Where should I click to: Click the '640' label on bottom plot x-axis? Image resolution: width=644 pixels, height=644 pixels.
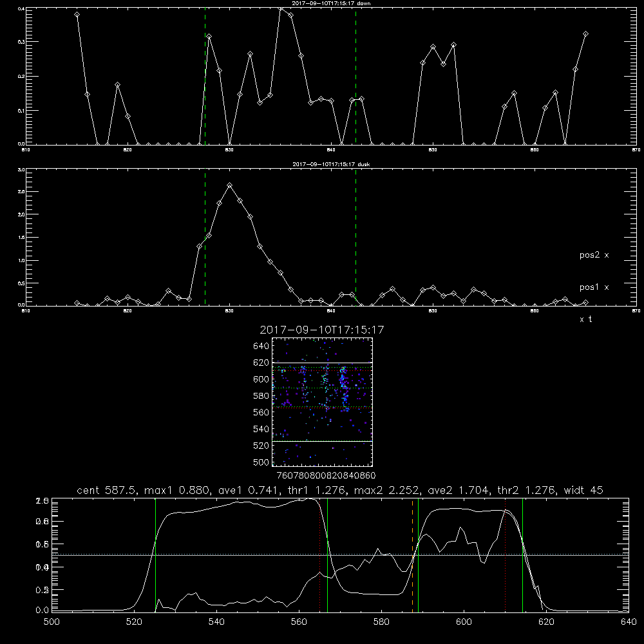629,622
